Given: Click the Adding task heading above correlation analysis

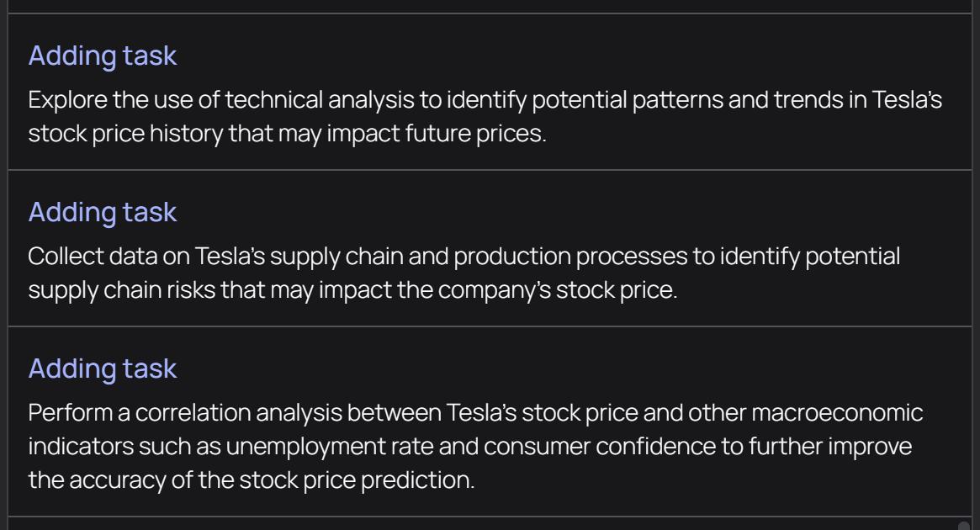Looking at the screenshot, I should (x=103, y=368).
